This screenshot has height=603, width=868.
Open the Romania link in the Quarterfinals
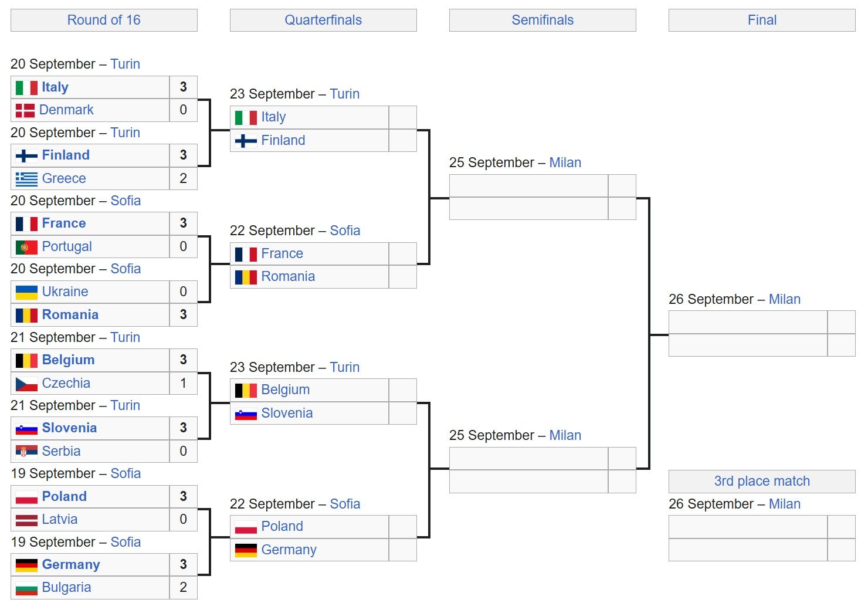[x=288, y=277]
